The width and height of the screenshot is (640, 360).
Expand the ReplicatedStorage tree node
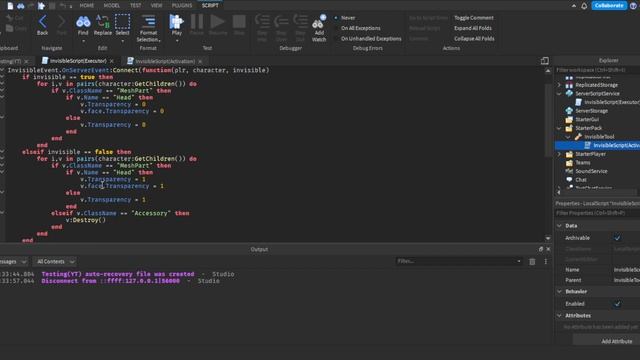(x=559, y=85)
